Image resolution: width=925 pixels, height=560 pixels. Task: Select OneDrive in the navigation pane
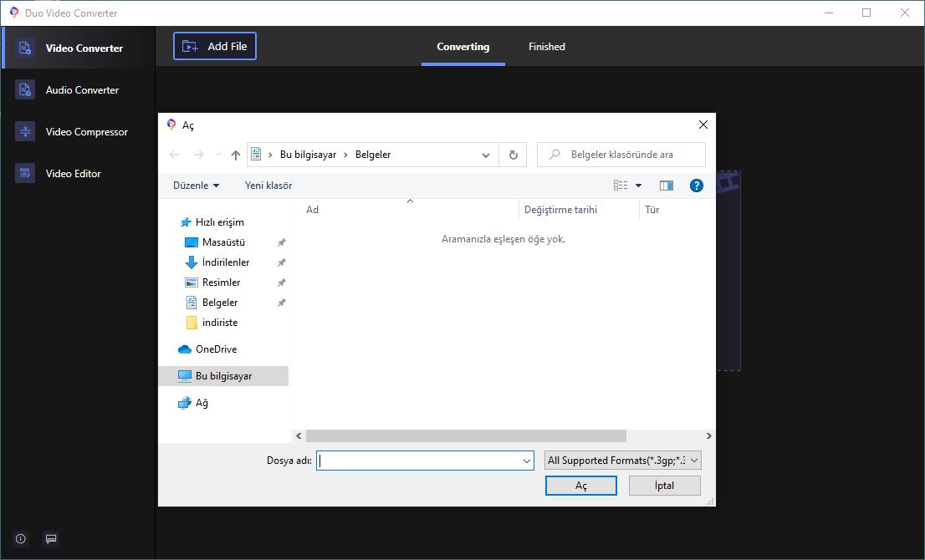(x=216, y=349)
